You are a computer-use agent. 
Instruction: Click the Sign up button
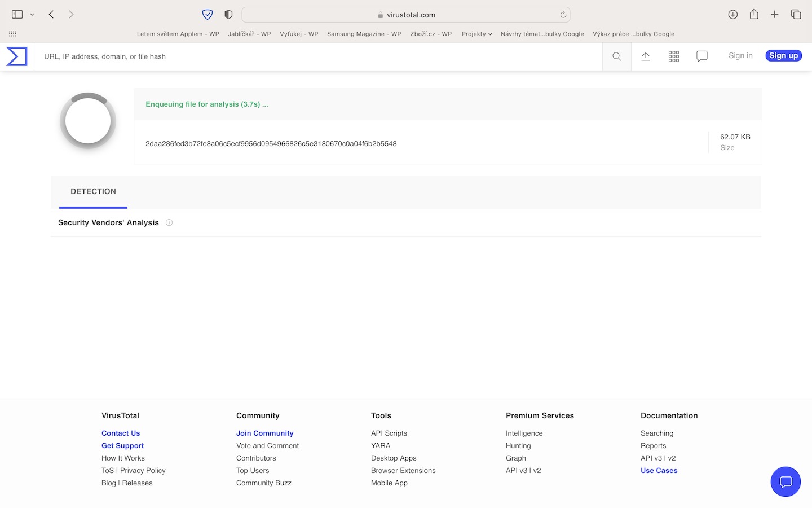[783, 55]
